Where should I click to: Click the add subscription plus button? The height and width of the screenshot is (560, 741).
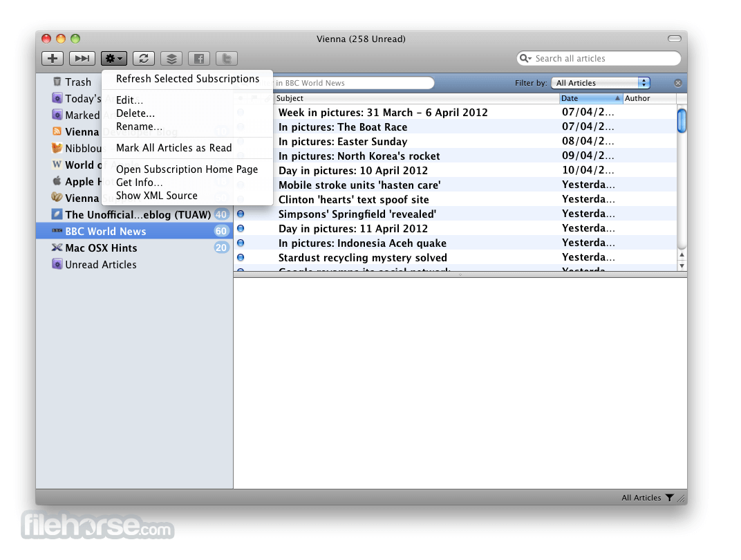pos(53,58)
